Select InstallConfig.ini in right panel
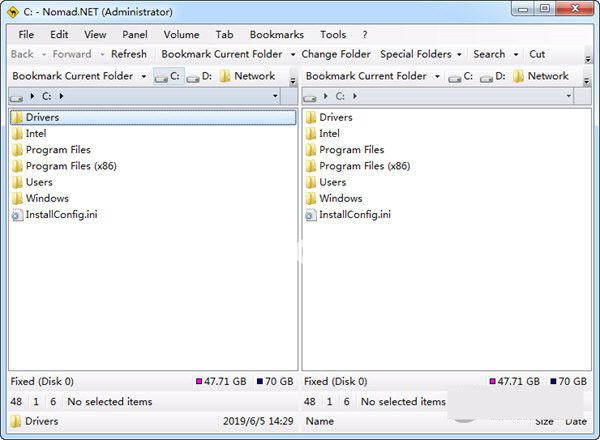Viewport: 600px width, 440px height. pos(348,215)
